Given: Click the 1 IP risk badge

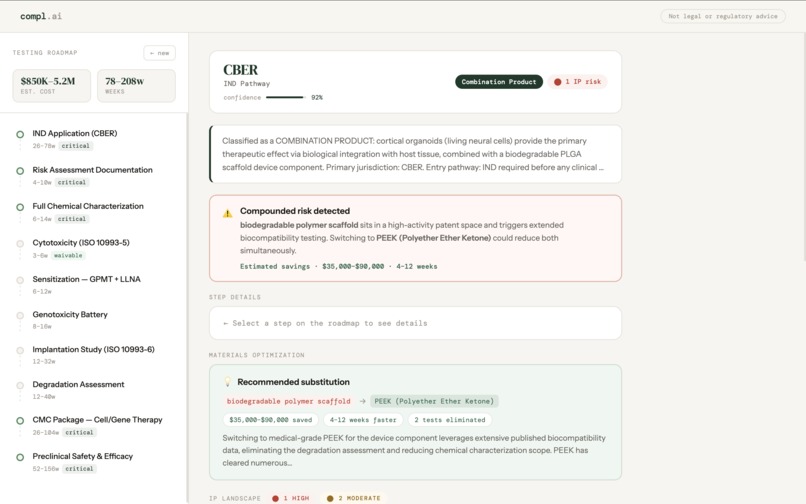Looking at the screenshot, I should [577, 82].
